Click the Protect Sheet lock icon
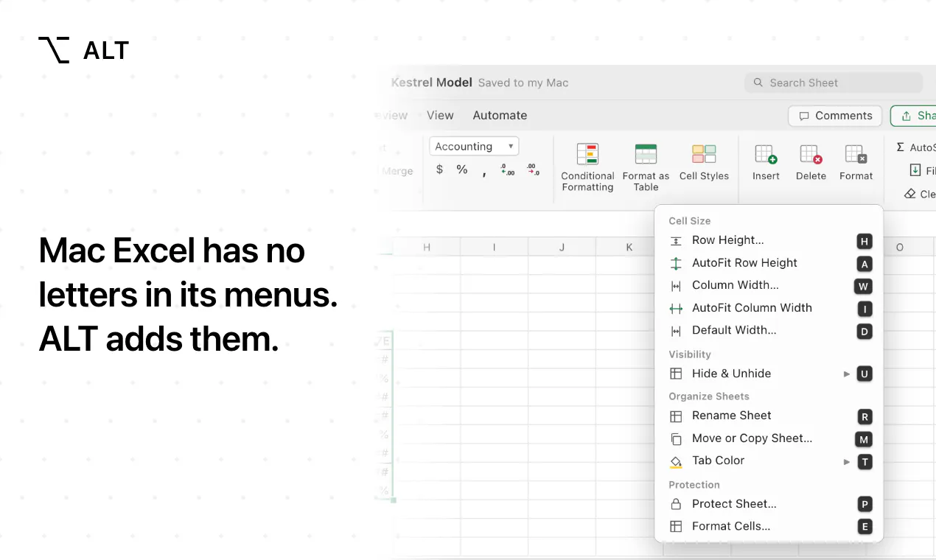The width and height of the screenshot is (936, 560). pyautogui.click(x=676, y=505)
